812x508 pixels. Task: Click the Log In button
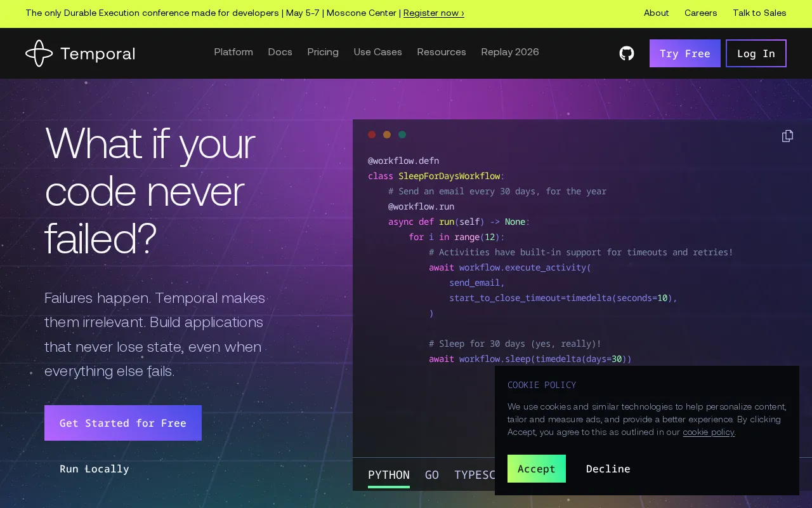(x=756, y=53)
